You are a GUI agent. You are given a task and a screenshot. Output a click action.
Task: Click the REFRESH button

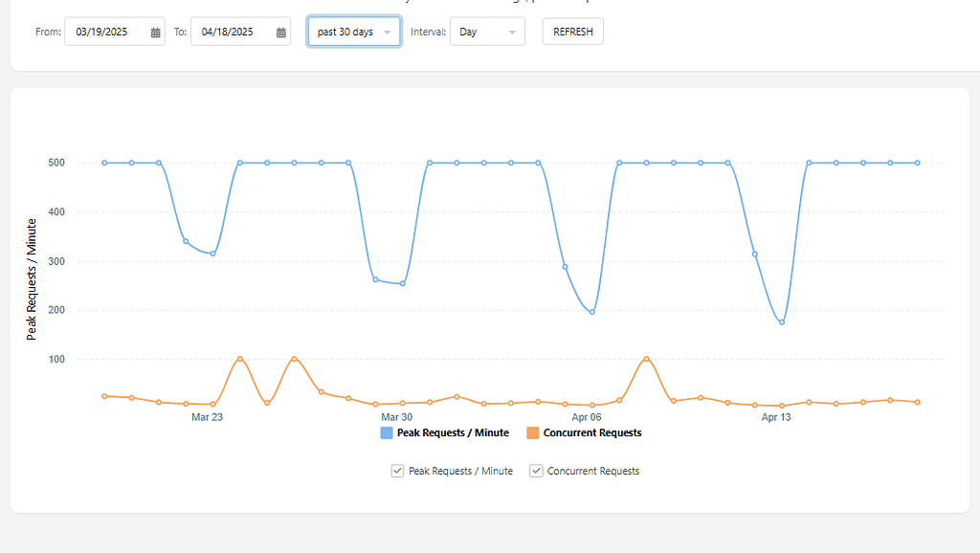tap(572, 31)
